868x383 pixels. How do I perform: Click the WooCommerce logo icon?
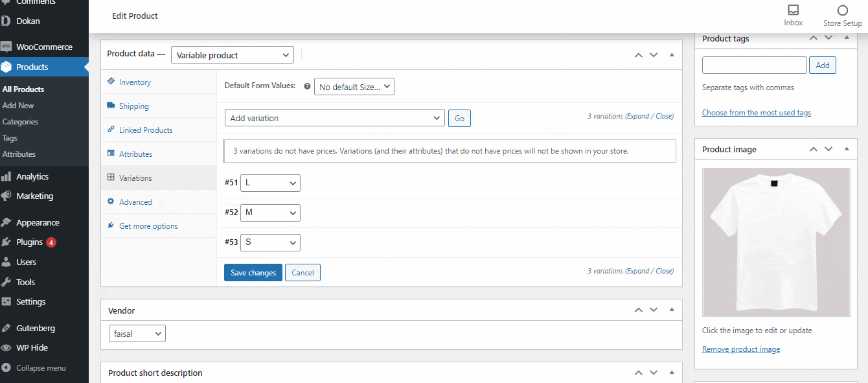6,47
